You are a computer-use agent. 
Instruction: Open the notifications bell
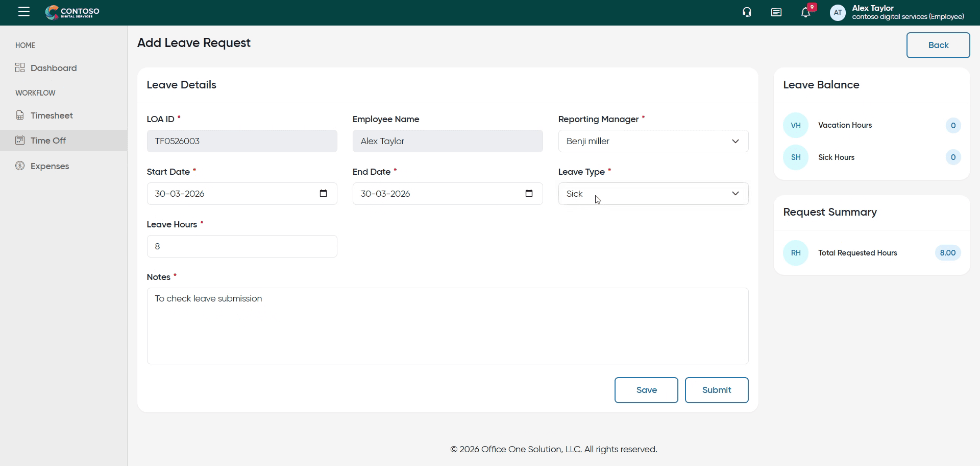point(805,13)
